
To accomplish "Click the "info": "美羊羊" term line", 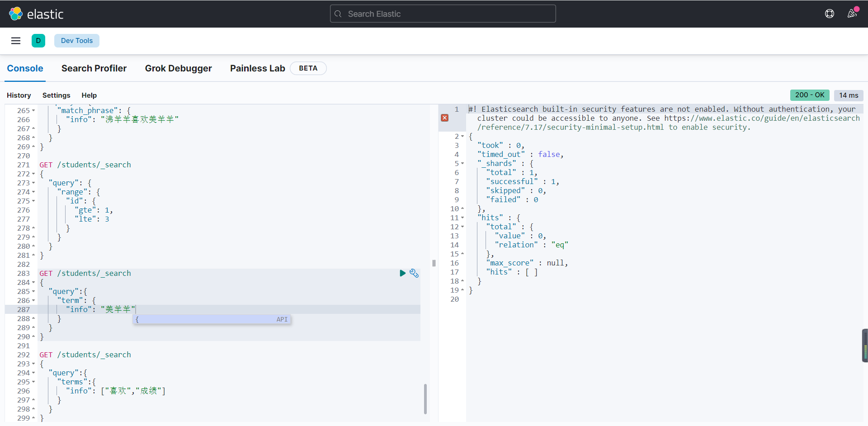I will click(x=100, y=309).
